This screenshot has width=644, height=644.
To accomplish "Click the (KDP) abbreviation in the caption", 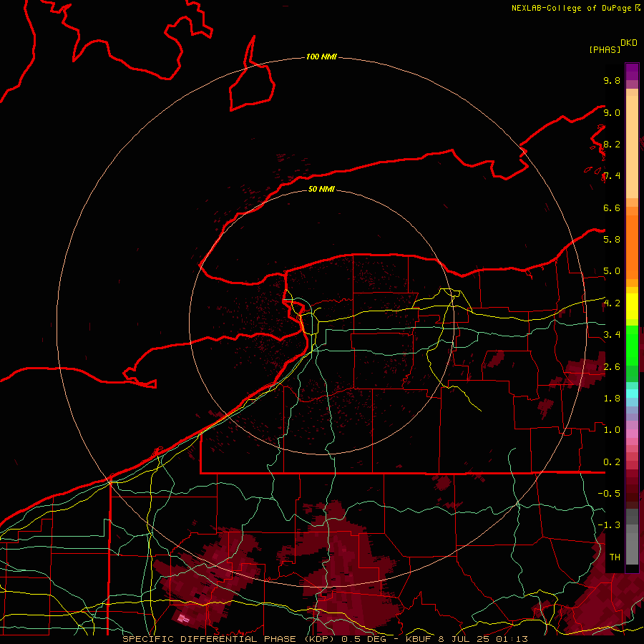I will coord(321,639).
